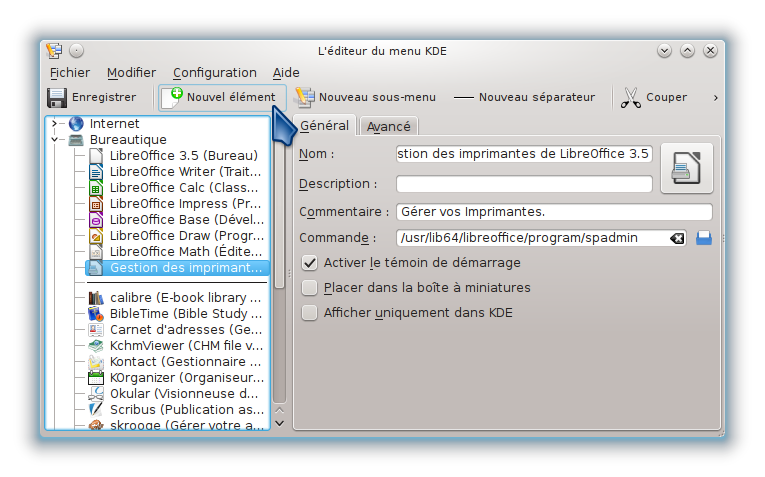The height and width of the screenshot is (477, 765).
Task: Click the Enregistrer save icon
Action: click(x=57, y=98)
